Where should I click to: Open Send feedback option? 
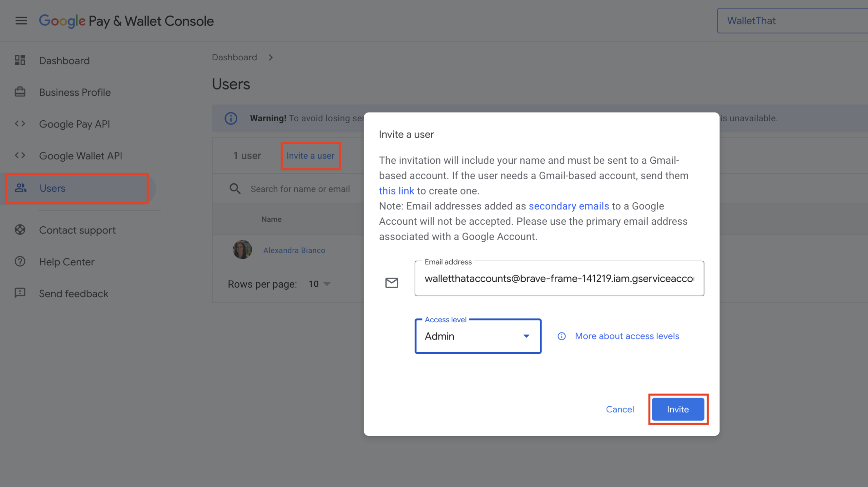pos(74,293)
